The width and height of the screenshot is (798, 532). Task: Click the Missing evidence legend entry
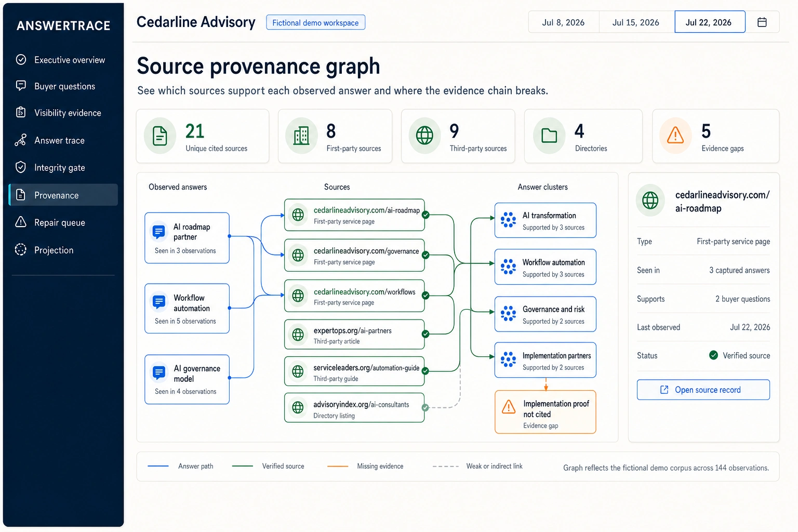(x=366, y=466)
